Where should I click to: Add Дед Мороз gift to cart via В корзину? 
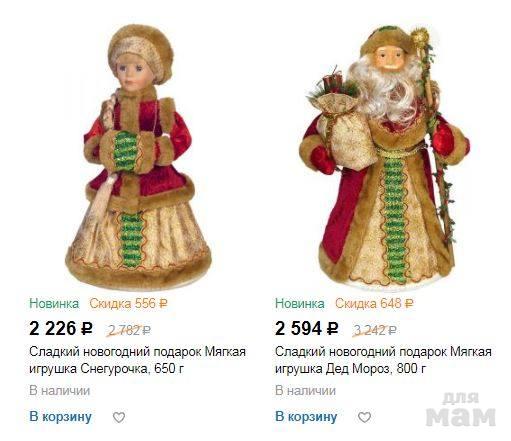306,417
